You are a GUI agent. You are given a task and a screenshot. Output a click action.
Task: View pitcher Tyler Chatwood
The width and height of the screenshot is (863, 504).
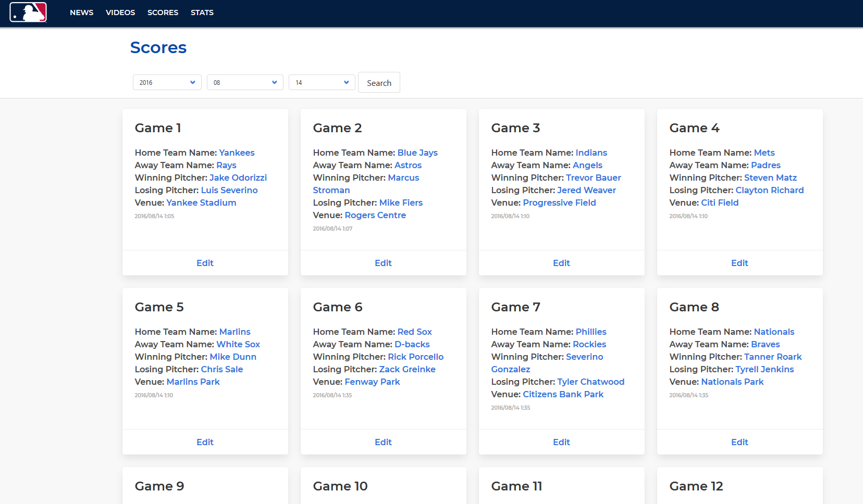pyautogui.click(x=591, y=382)
